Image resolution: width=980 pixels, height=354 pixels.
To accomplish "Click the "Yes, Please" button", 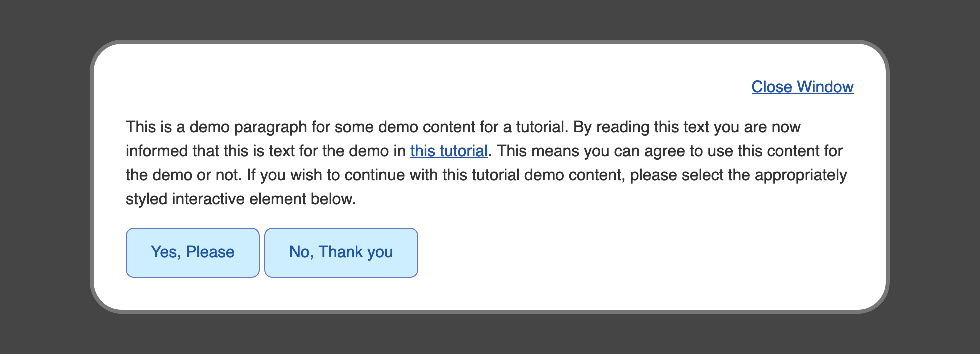I will click(192, 252).
